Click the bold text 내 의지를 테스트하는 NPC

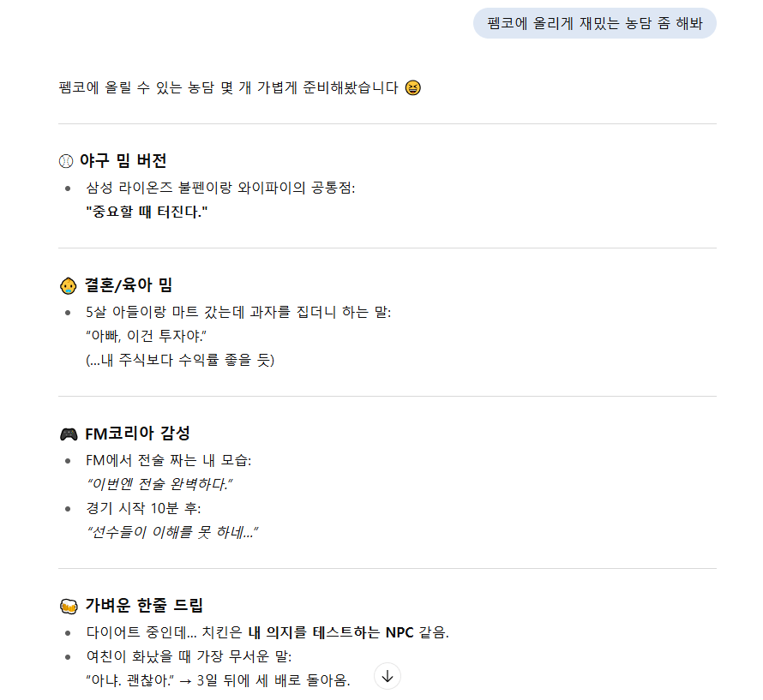tap(331, 632)
